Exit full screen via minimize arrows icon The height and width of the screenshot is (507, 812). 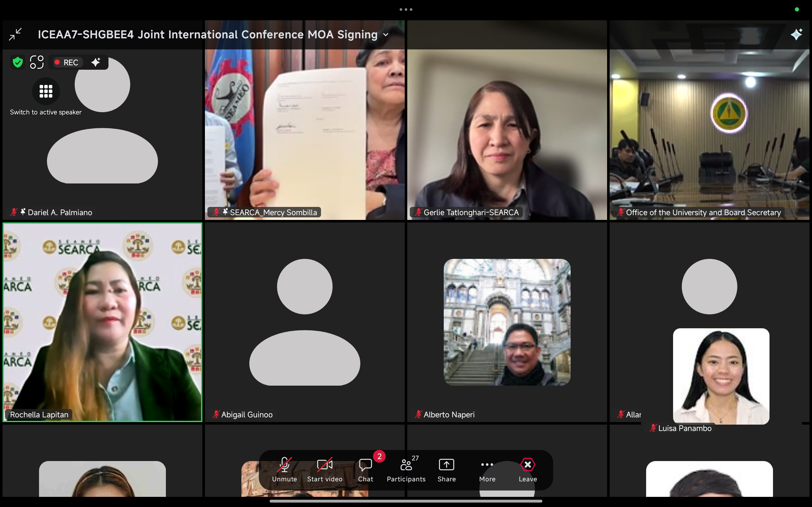[15, 34]
